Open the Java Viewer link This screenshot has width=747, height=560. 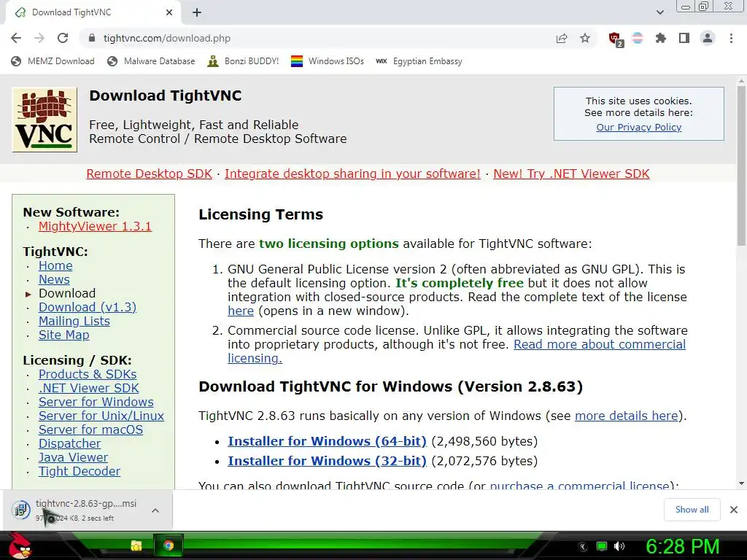point(74,457)
